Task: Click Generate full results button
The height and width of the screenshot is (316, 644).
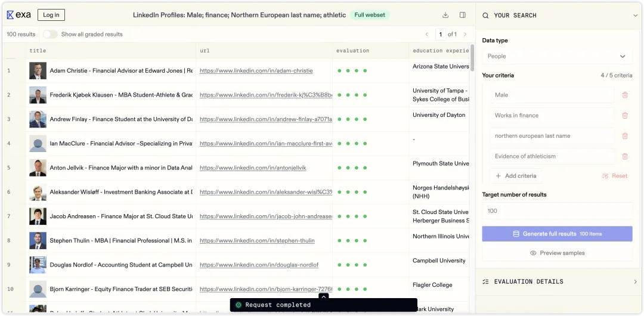Action: 557,234
